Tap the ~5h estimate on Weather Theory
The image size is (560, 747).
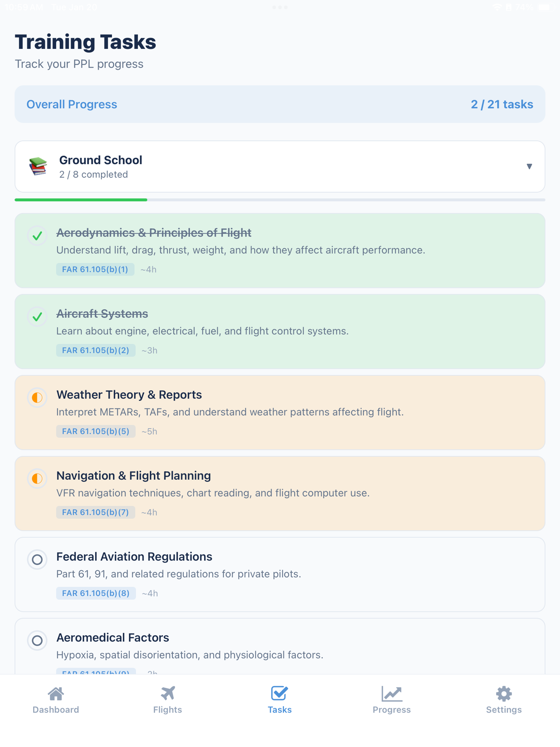pyautogui.click(x=149, y=431)
